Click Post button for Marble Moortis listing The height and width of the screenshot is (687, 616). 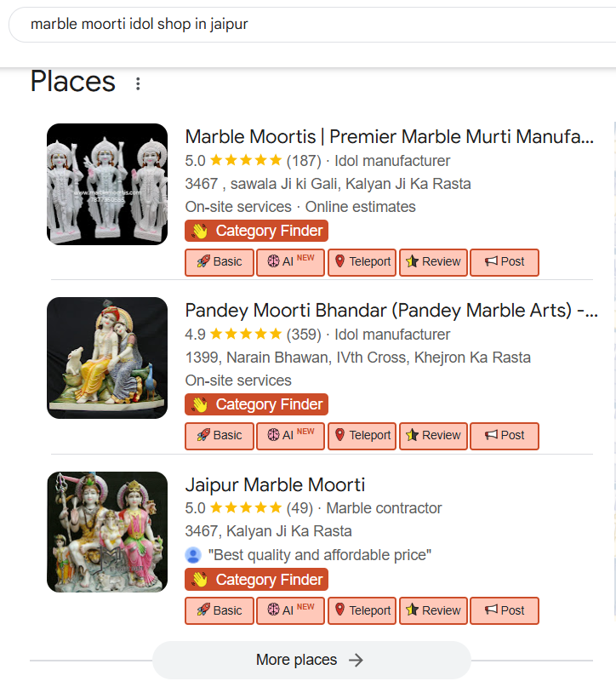point(505,262)
